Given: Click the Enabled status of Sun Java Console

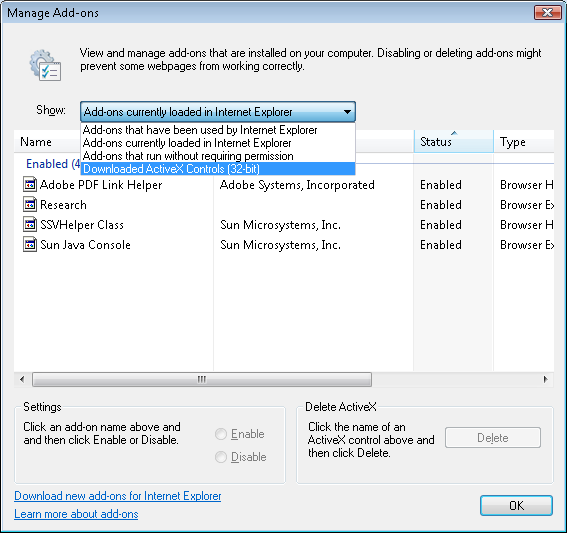Looking at the screenshot, I should point(441,245).
